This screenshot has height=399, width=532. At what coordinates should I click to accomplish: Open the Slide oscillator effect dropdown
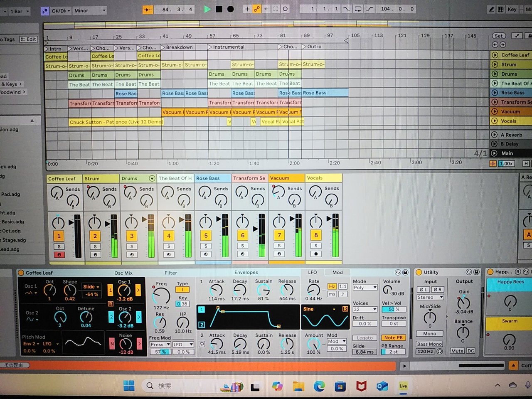click(x=91, y=287)
